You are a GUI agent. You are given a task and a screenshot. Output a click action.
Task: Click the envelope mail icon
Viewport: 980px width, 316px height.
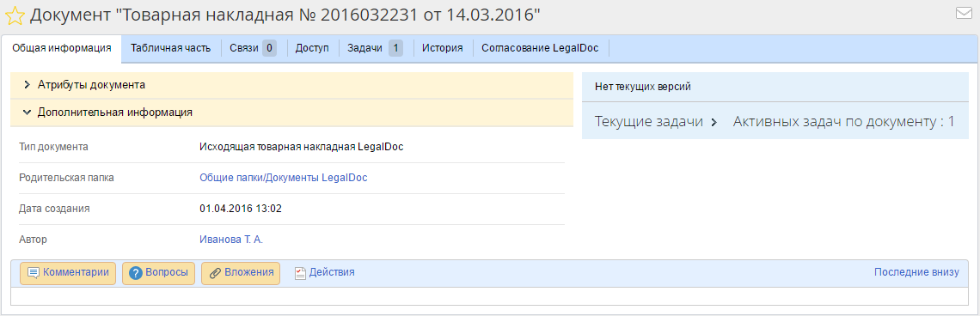[965, 14]
